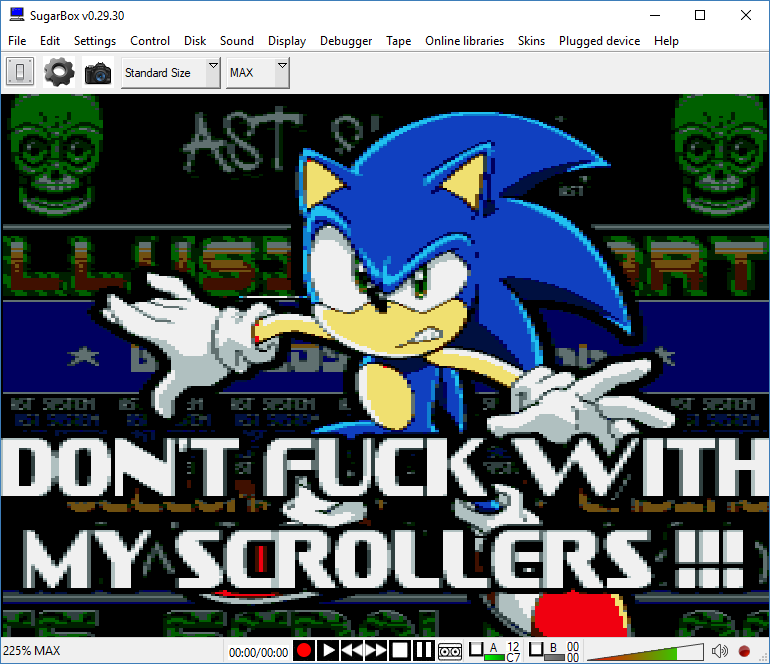Open settings via the gear icon
The width and height of the screenshot is (770, 664).
59,72
